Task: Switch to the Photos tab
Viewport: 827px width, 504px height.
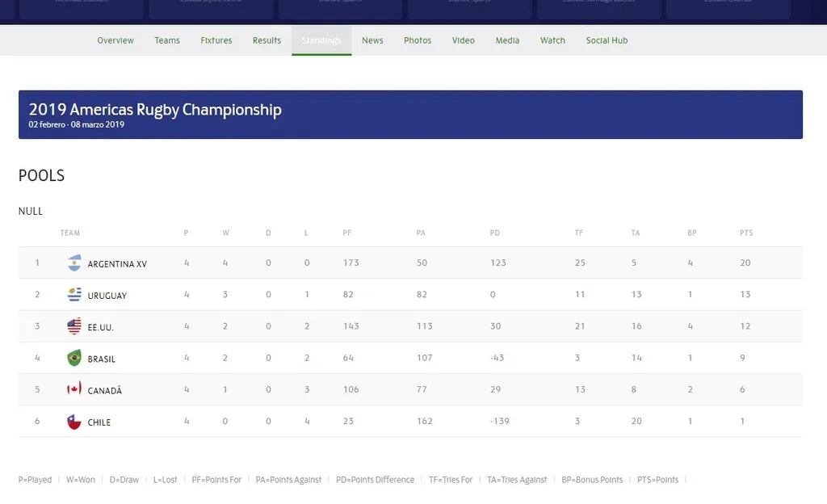Action: click(x=418, y=40)
